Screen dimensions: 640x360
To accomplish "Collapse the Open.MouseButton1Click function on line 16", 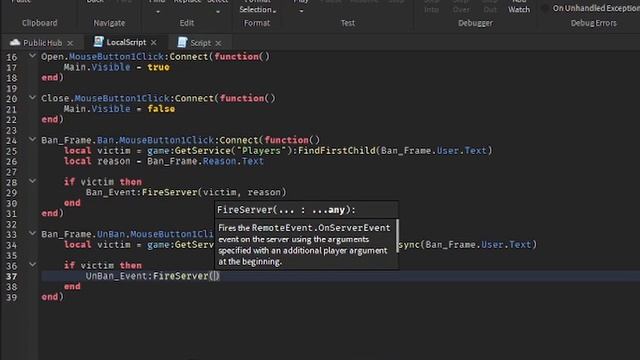I will click(x=32, y=56).
